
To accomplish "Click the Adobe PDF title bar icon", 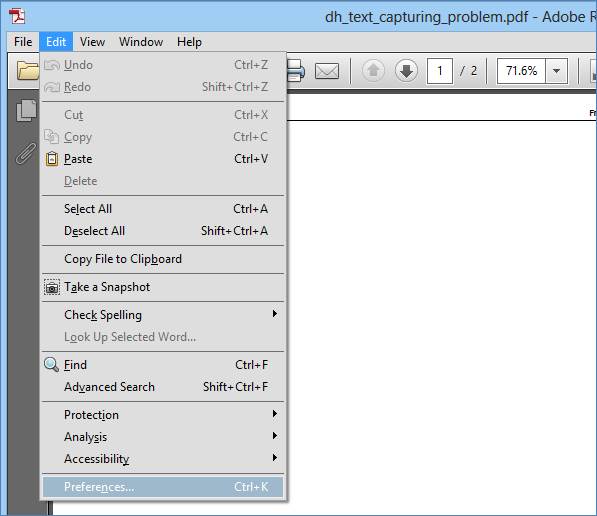I will [x=17, y=16].
